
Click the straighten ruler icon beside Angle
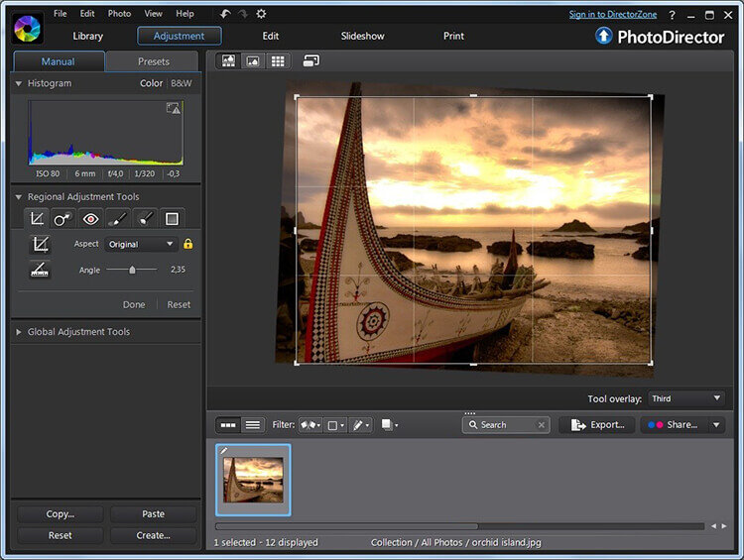(x=40, y=270)
